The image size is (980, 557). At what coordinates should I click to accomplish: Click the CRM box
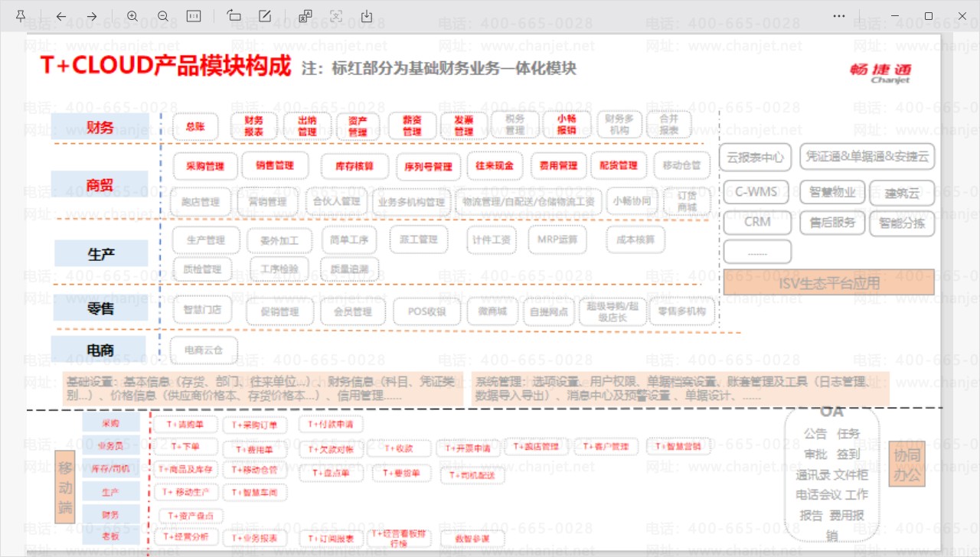coord(757,223)
